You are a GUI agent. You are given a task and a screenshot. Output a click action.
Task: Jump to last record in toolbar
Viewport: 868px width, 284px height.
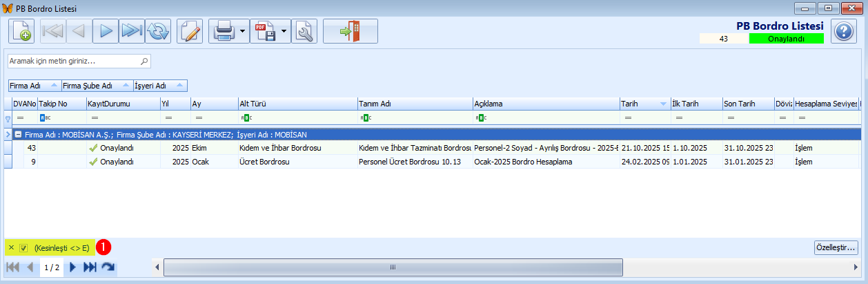pos(131,32)
